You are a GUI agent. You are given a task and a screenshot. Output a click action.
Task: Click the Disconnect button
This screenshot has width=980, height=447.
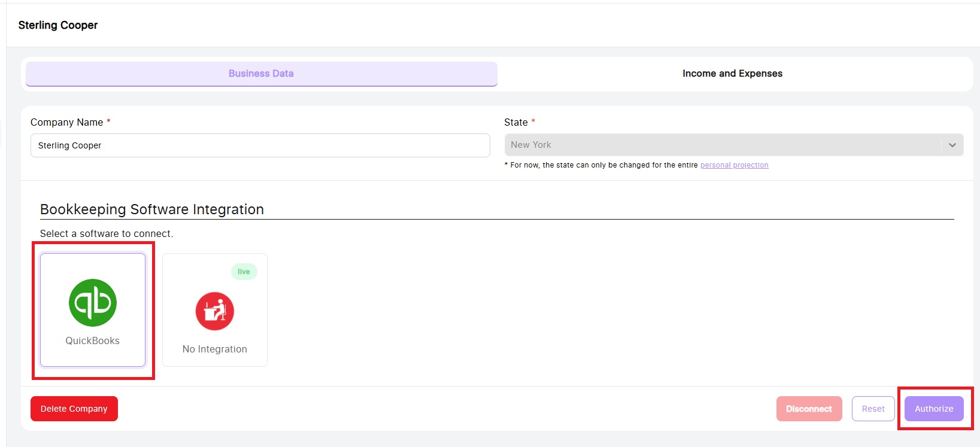809,409
